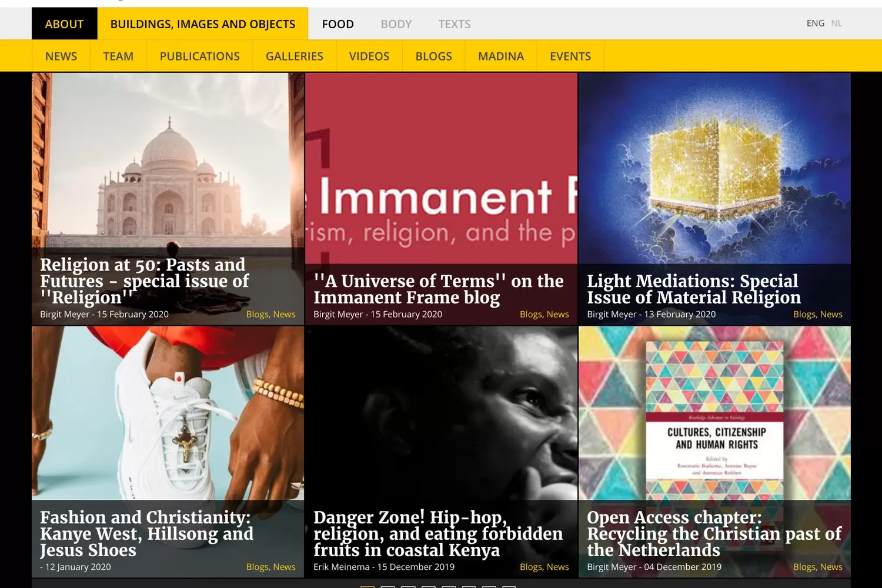882x588 pixels.
Task: Open the MADINA menu item
Action: (501, 56)
